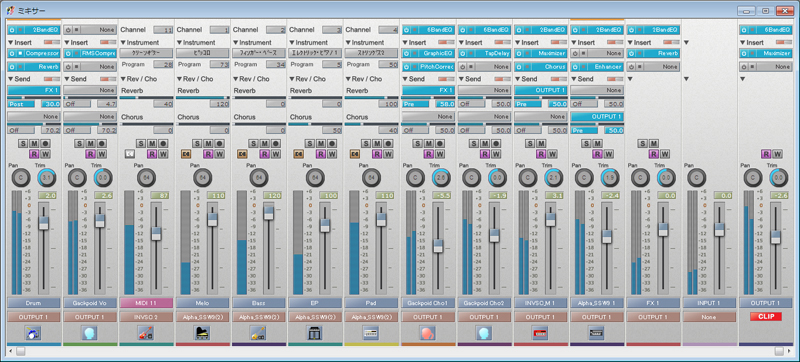The height and width of the screenshot is (362, 800).
Task: Open the Melo track instrument selector
Action: [203, 53]
